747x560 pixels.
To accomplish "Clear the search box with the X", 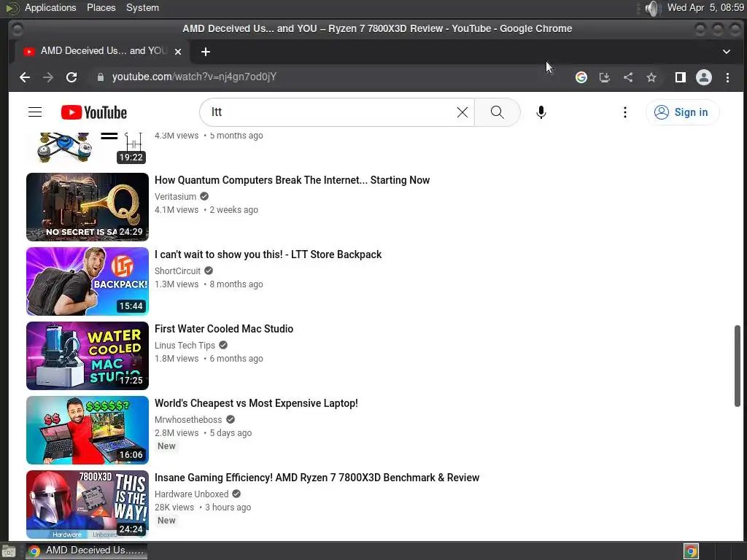I will point(462,112).
